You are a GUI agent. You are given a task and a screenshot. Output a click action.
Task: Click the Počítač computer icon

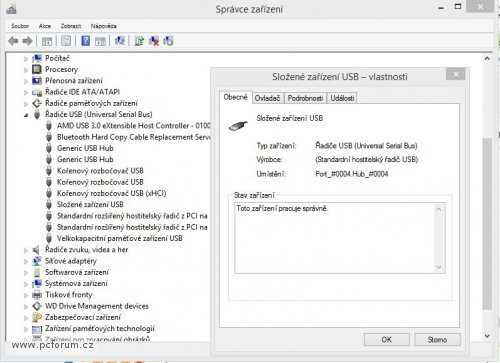pyautogui.click(x=37, y=58)
